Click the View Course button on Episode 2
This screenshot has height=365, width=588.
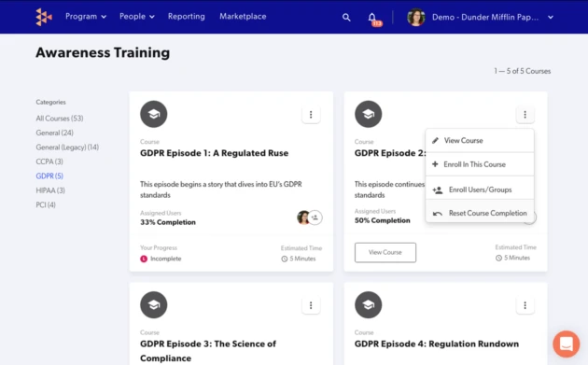pyautogui.click(x=385, y=252)
